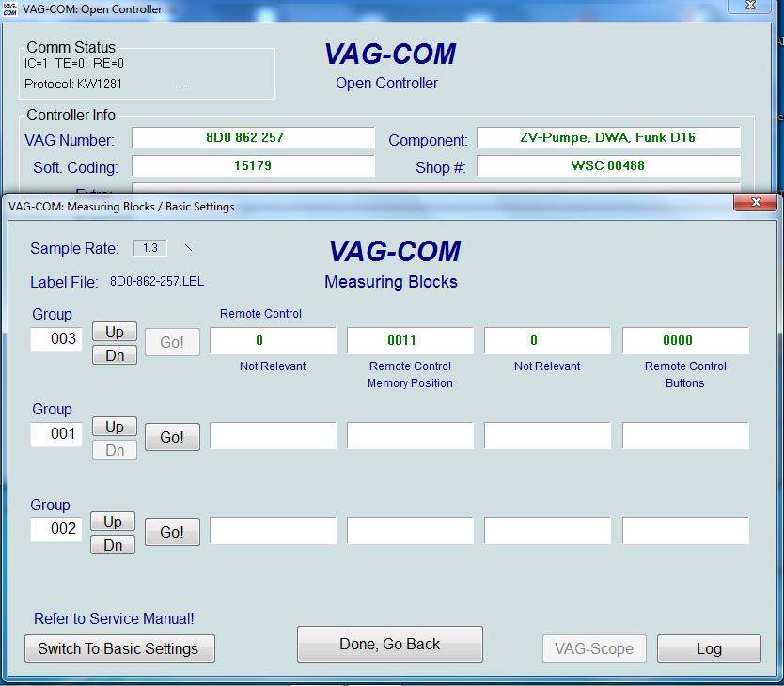Viewport: 784px width, 686px height.
Task: Decrease Group 003 with its Dn button
Action: point(115,355)
